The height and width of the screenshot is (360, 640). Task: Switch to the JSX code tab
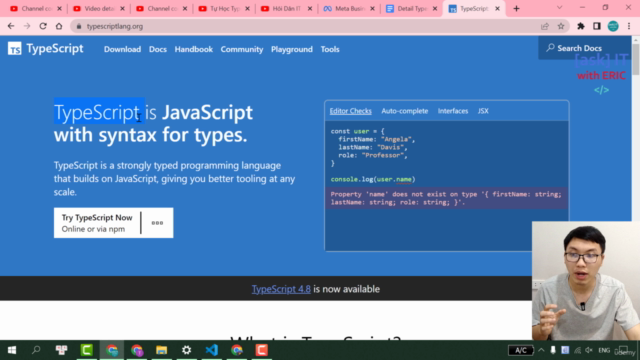(483, 111)
